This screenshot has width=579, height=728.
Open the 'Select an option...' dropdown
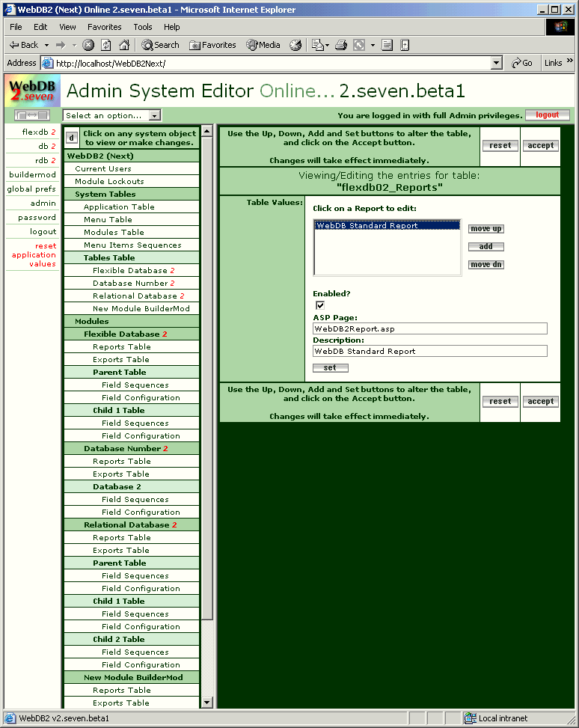point(112,115)
